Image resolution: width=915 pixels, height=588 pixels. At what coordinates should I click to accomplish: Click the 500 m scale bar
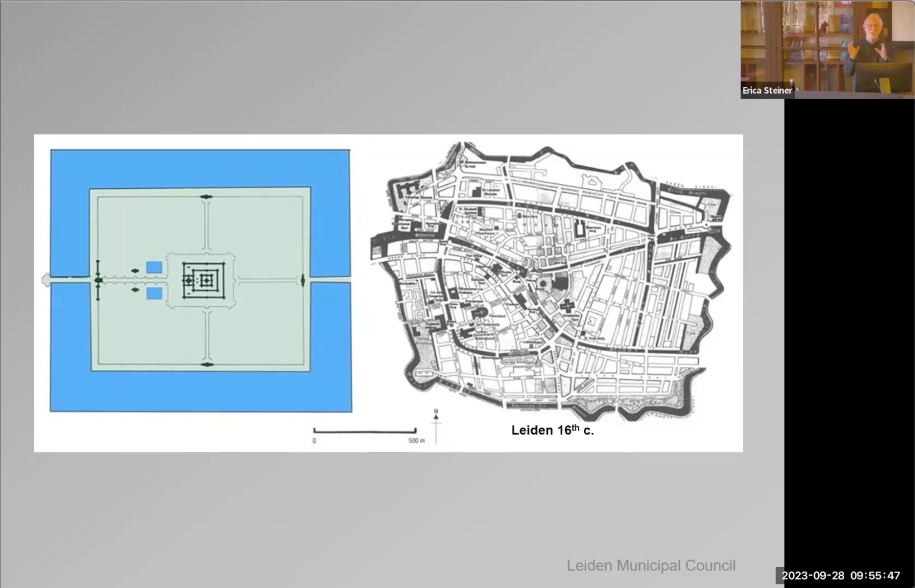[x=364, y=430]
